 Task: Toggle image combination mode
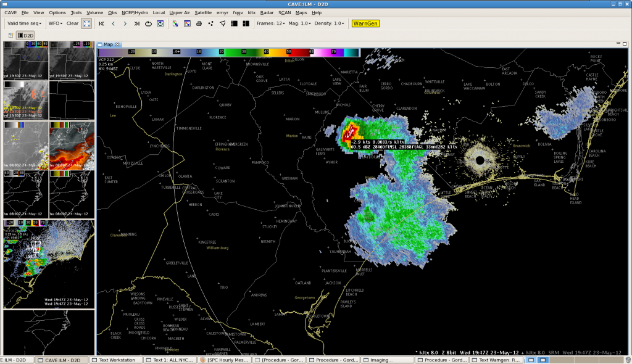(175, 23)
